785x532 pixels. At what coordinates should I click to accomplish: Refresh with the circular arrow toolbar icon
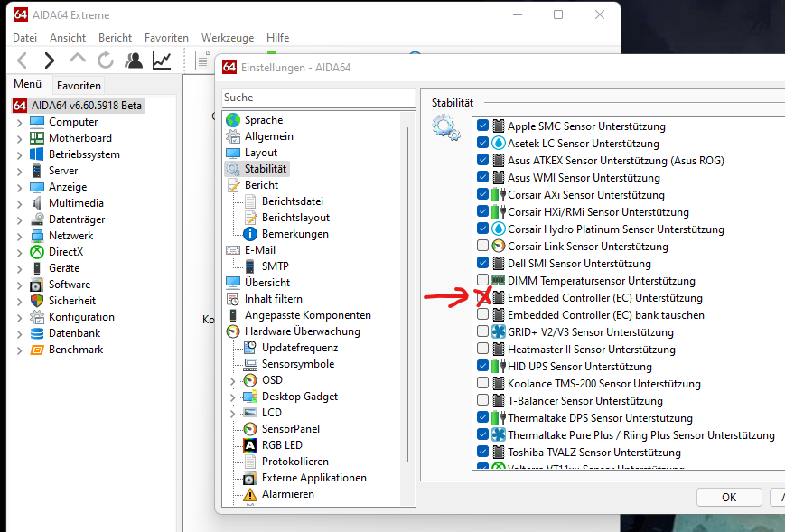(106, 61)
